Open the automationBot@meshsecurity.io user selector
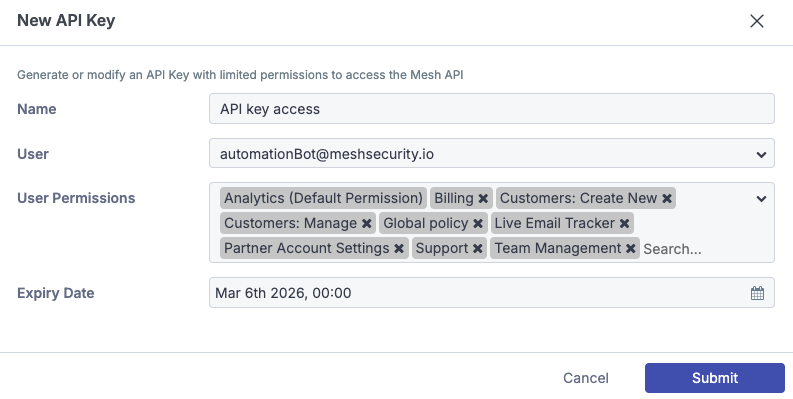 [x=492, y=153]
